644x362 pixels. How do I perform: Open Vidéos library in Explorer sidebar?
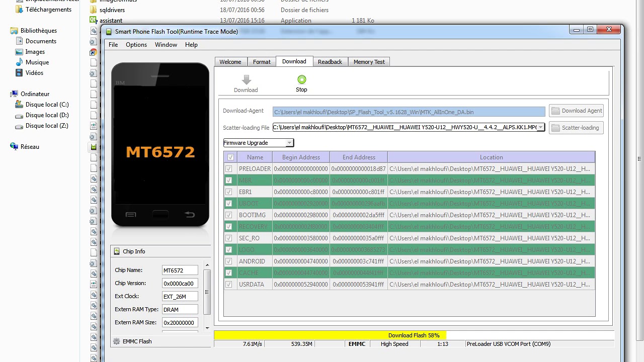click(34, 73)
